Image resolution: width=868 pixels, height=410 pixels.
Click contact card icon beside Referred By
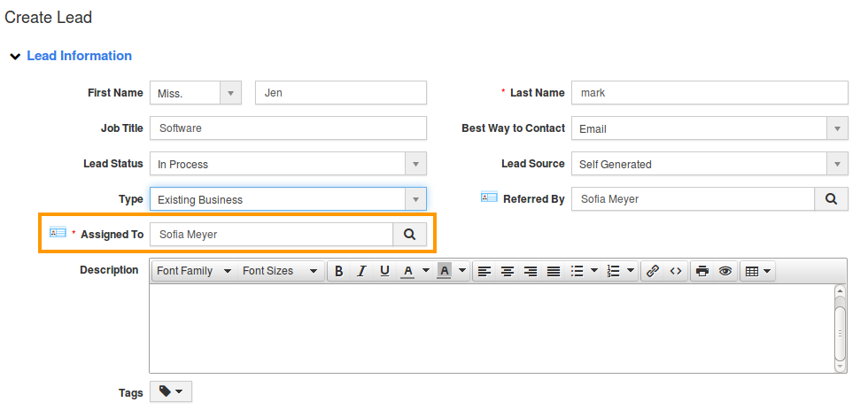pos(489,197)
